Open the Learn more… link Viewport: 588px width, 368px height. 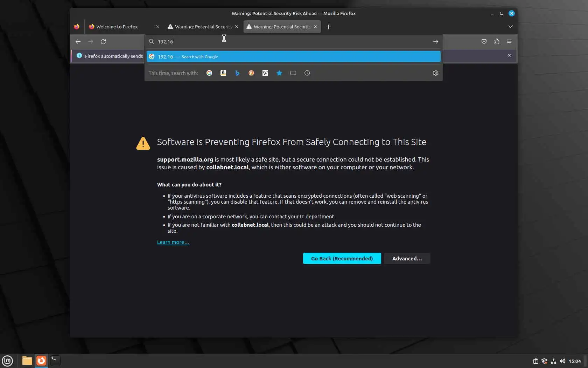coord(173,242)
